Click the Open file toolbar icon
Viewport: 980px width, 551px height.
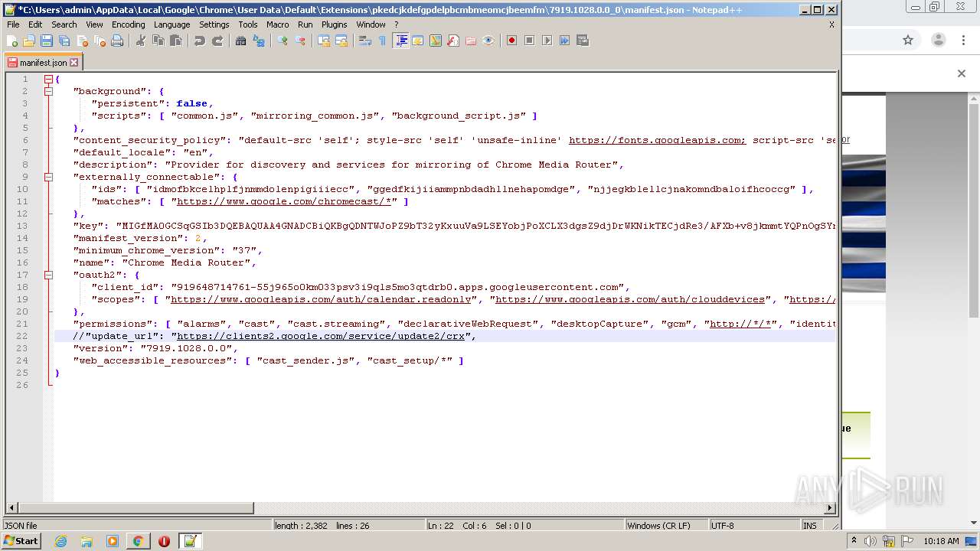coord(29,41)
